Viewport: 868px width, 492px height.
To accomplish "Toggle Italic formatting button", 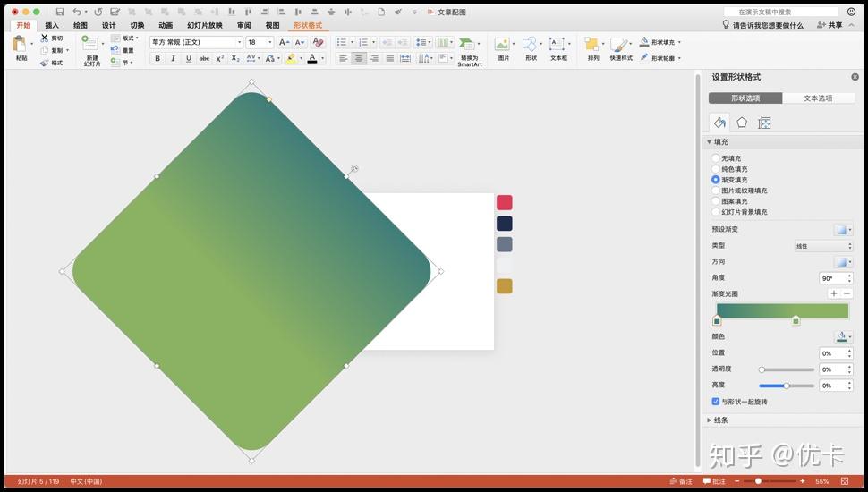I will (x=174, y=58).
